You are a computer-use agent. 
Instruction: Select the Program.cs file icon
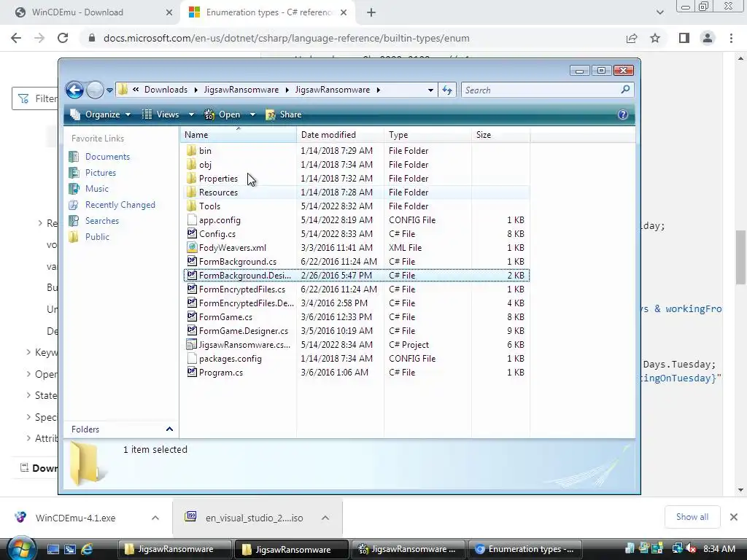click(192, 372)
